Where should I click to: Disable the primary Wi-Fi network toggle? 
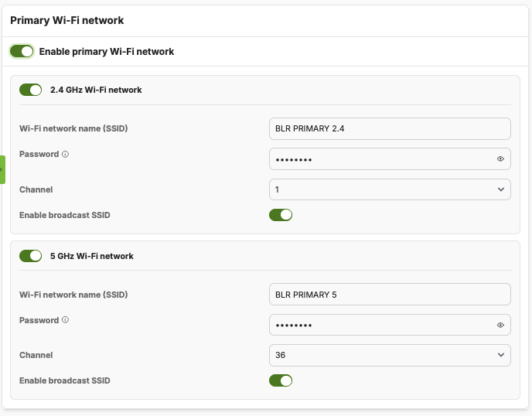22,52
